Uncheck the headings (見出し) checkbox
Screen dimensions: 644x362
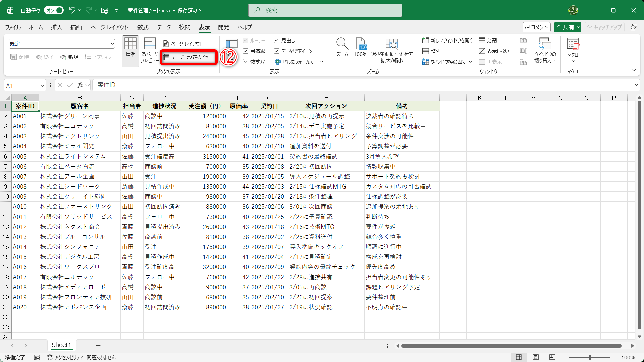(277, 40)
